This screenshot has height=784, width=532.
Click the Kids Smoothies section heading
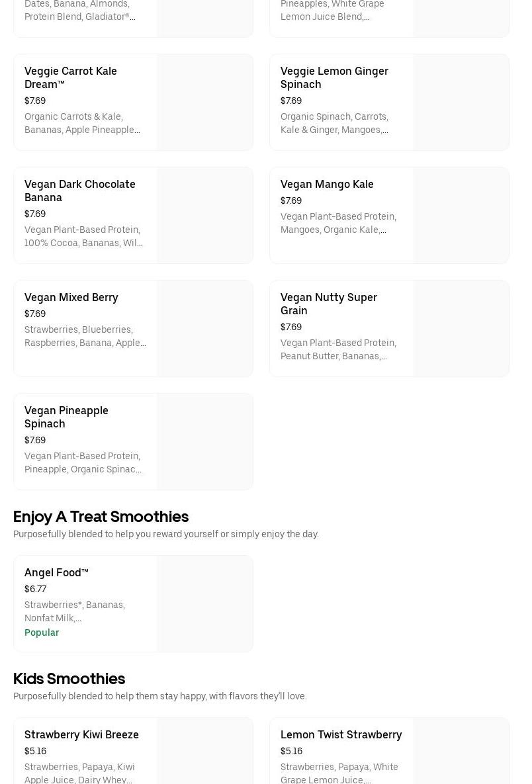coord(69,678)
